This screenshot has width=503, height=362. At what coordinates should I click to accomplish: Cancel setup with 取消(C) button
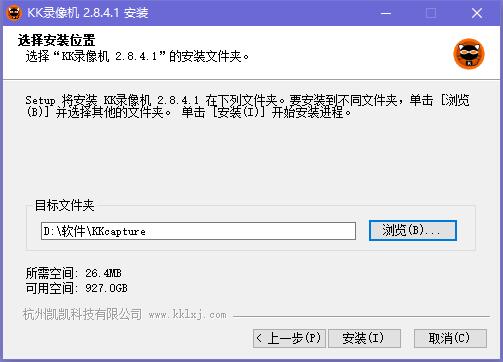tap(450, 338)
